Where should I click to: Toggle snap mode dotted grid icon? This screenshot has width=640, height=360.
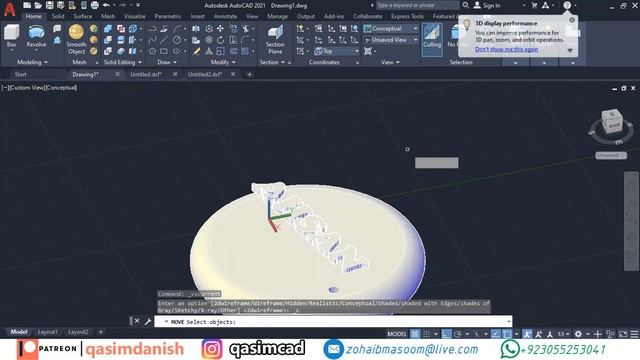pyautogui.click(x=426, y=334)
